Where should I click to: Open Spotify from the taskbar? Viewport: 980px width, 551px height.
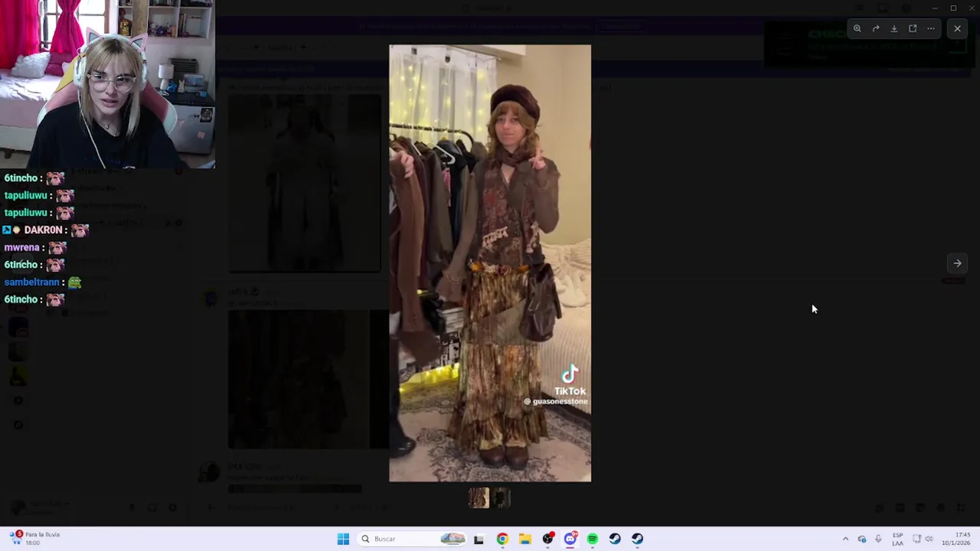[x=593, y=539]
